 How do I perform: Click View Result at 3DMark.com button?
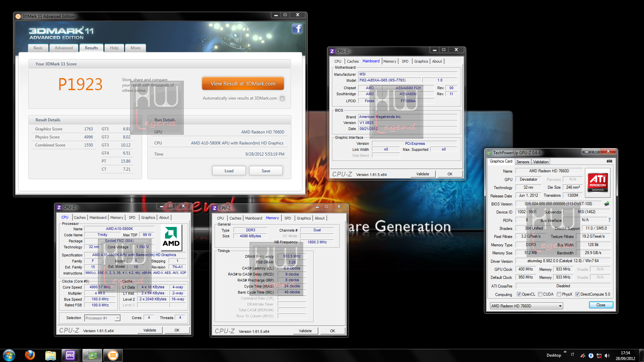click(243, 84)
